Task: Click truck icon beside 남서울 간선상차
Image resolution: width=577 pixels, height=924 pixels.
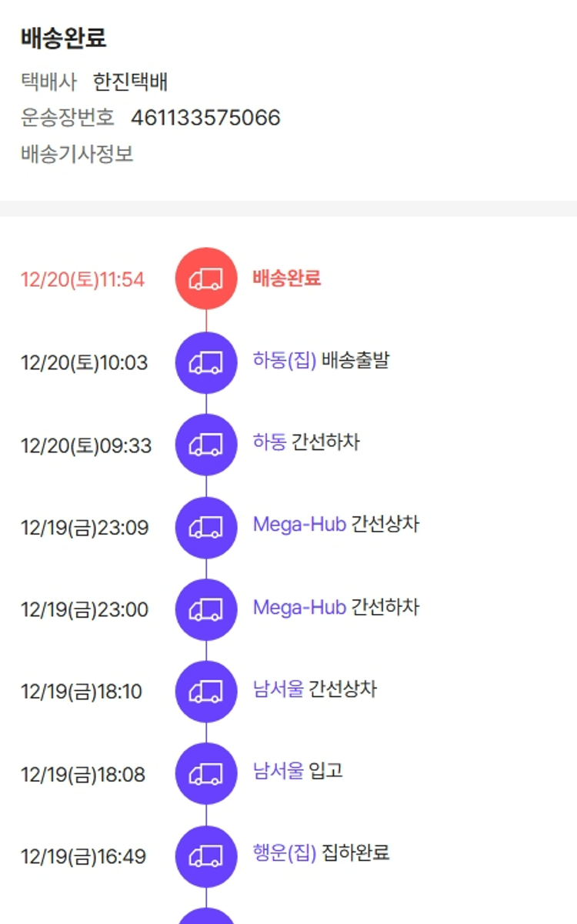Action: point(206,691)
